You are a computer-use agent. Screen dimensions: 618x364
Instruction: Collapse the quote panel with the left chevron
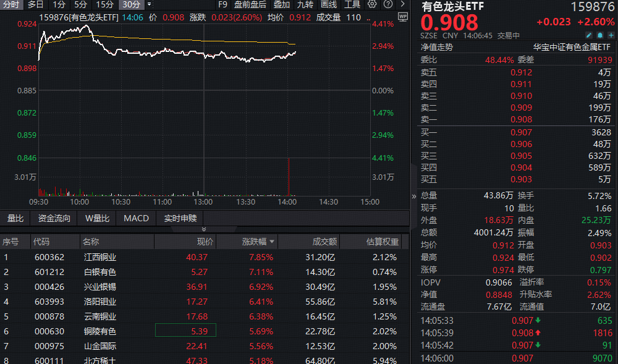tap(413, 197)
